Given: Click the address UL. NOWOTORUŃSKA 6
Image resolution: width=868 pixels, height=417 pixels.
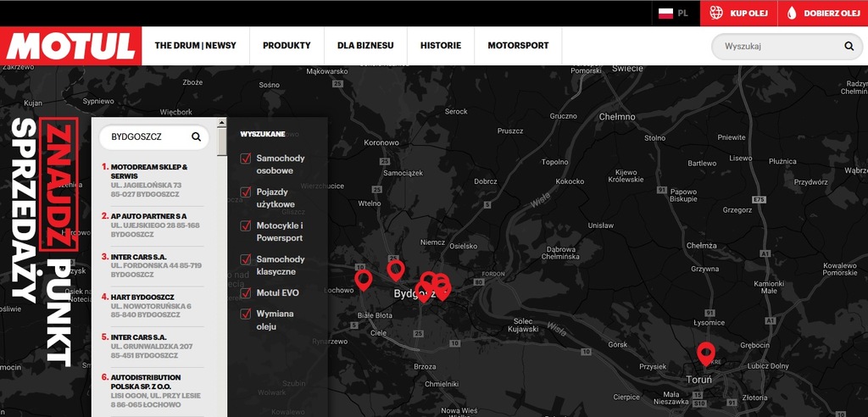Looking at the screenshot, I should 151,306.
